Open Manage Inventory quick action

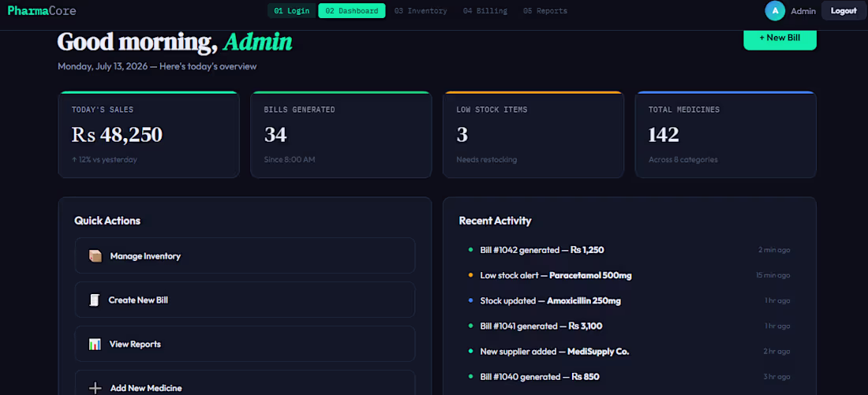[245, 255]
